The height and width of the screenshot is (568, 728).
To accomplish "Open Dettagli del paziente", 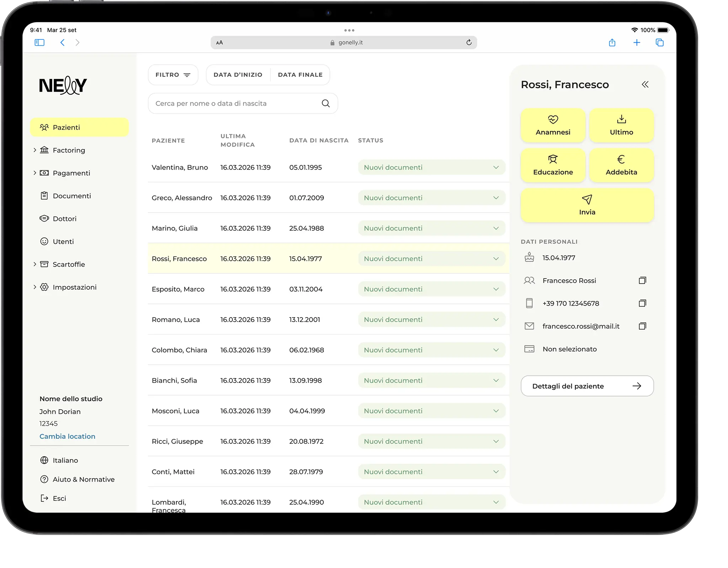I will tap(587, 386).
